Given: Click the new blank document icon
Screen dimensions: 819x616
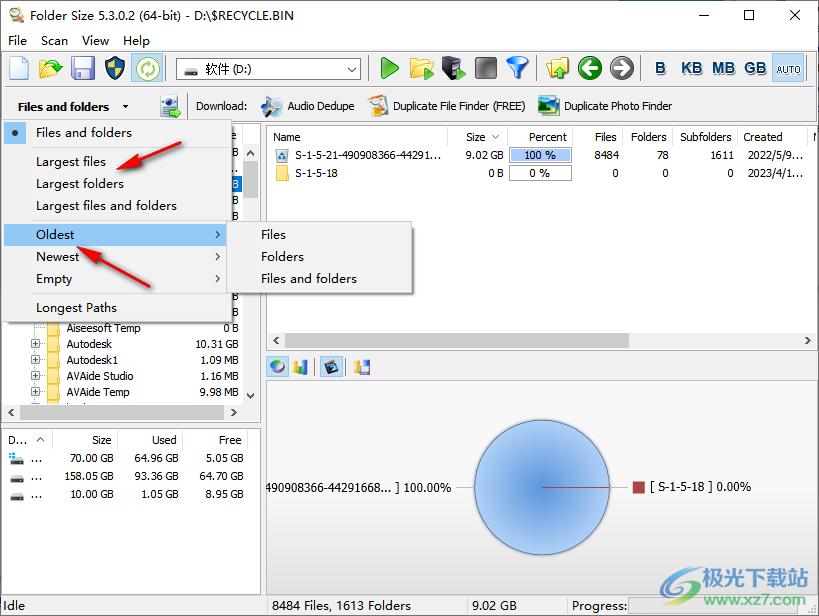Looking at the screenshot, I should tap(19, 68).
